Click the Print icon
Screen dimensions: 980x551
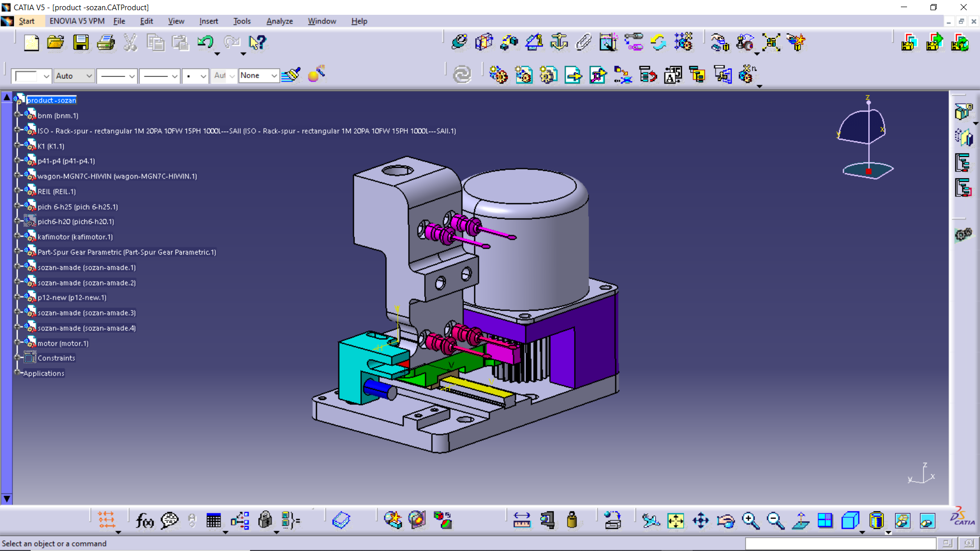(x=106, y=43)
